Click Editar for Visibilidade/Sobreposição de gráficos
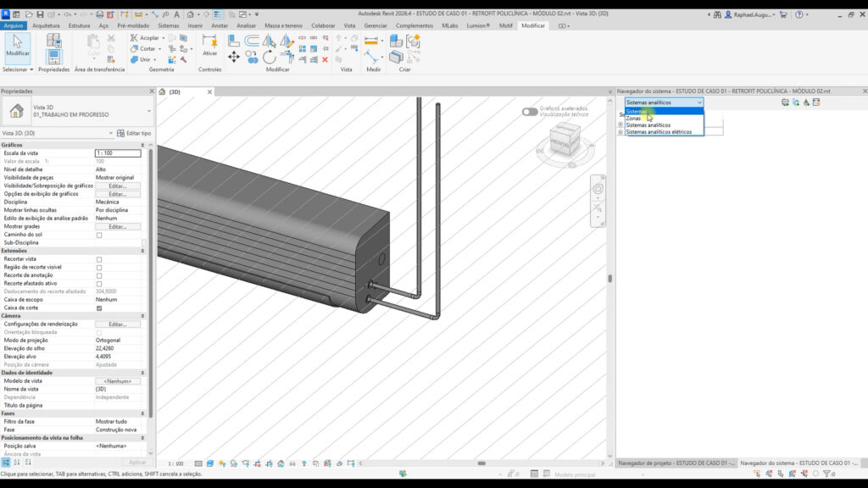 coord(117,186)
